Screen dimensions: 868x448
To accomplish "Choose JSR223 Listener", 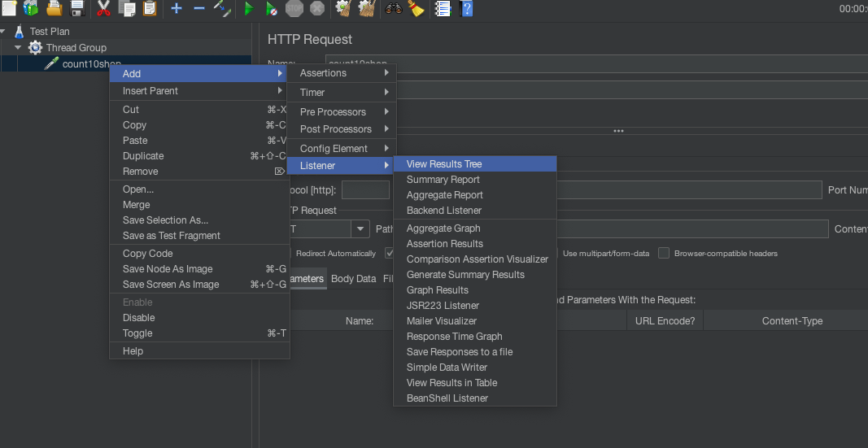I will tap(475, 305).
